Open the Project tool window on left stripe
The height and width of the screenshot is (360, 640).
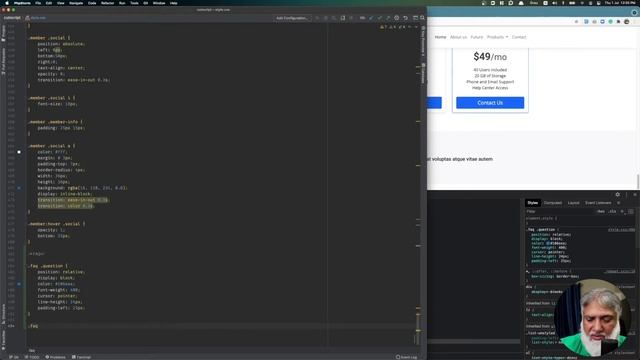(4, 33)
